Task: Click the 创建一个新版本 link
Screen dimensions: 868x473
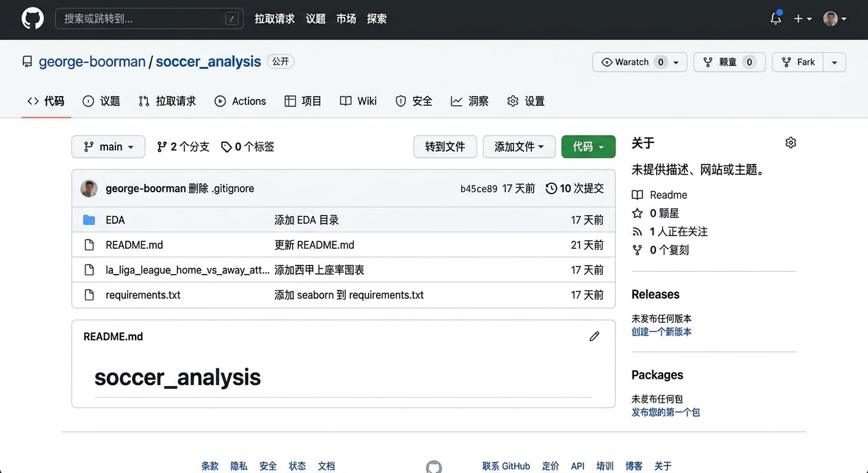Action: click(661, 332)
